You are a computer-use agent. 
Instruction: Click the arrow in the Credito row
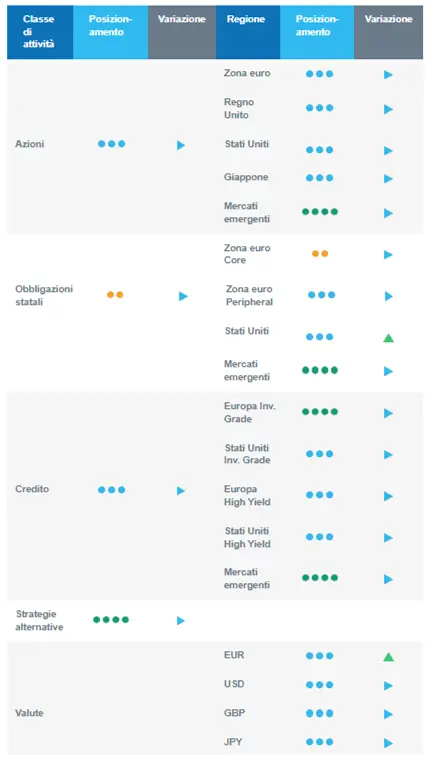[181, 491]
